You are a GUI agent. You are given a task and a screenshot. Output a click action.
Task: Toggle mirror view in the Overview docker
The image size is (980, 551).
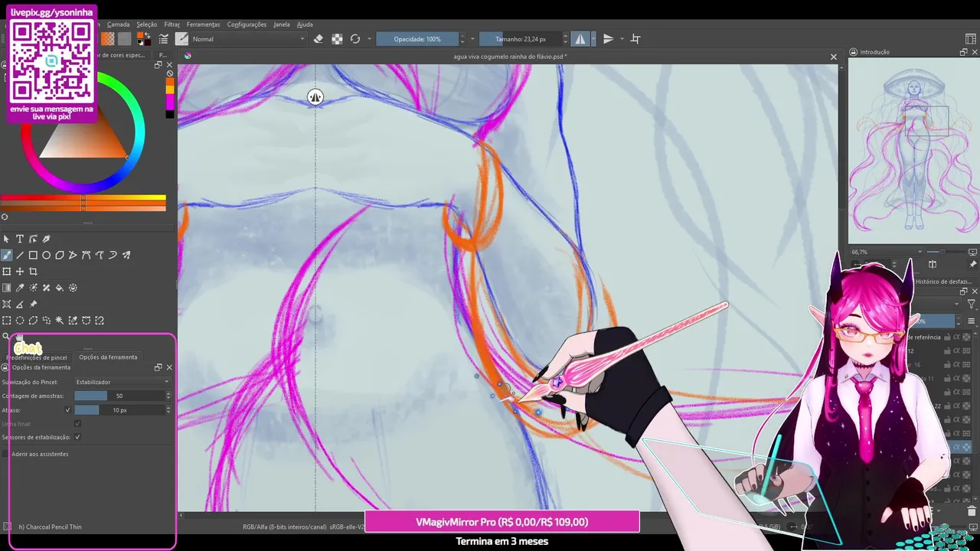pos(933,265)
